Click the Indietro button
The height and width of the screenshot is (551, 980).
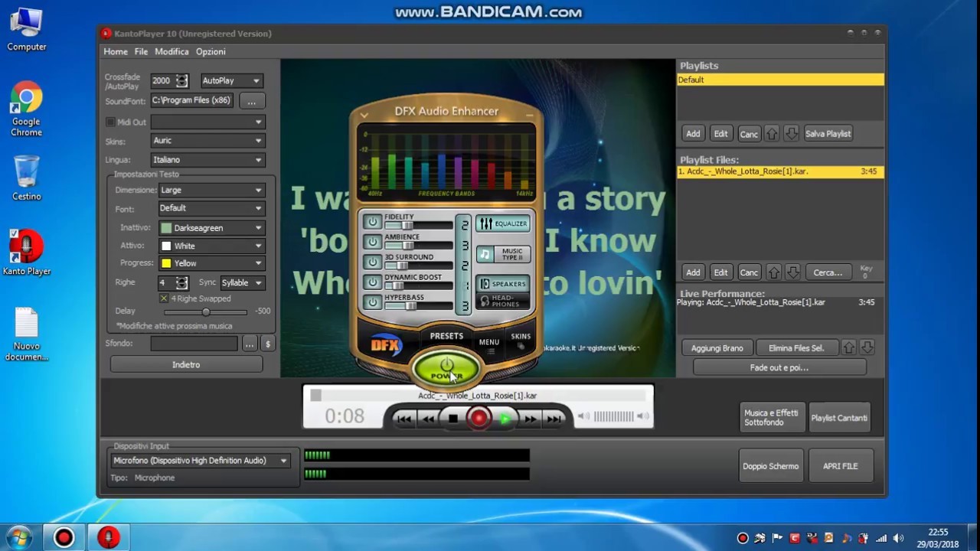[186, 365]
